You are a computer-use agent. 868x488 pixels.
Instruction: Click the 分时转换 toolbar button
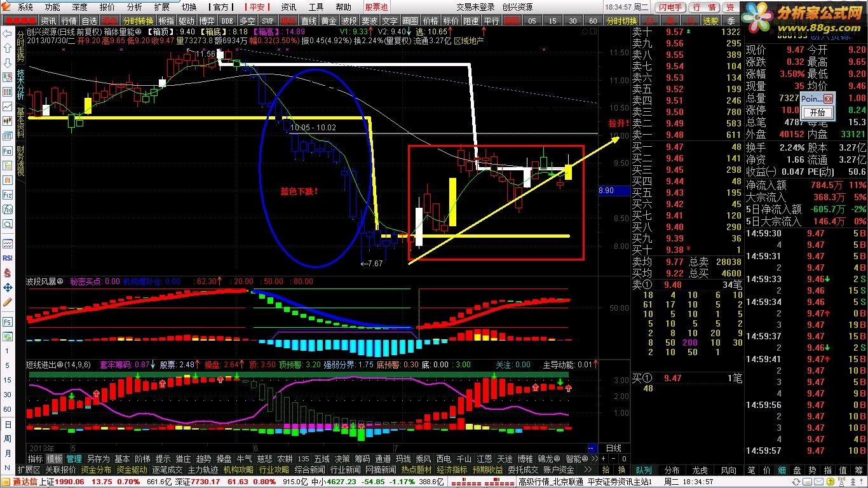point(138,21)
